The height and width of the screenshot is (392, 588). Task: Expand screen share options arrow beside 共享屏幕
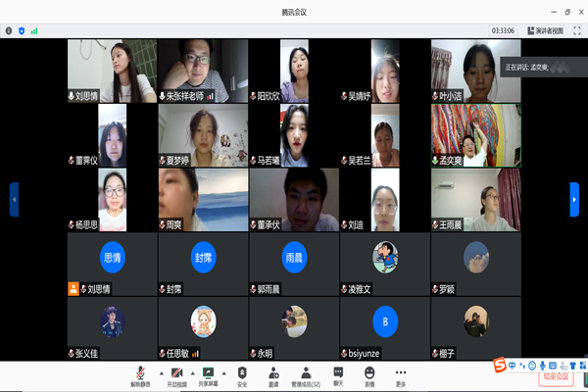click(222, 371)
